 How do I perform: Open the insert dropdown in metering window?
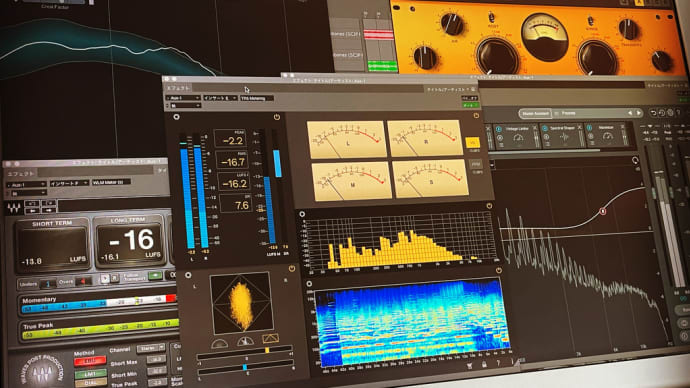[x=220, y=98]
